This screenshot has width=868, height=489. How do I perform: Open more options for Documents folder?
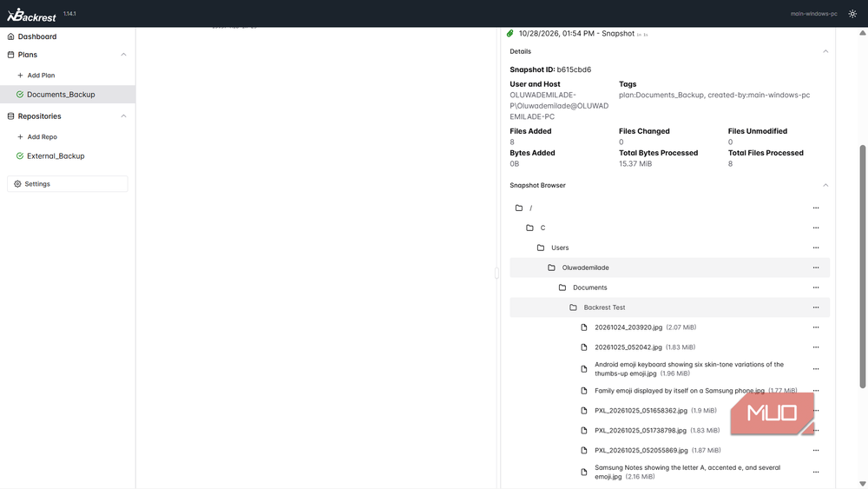pyautogui.click(x=816, y=288)
